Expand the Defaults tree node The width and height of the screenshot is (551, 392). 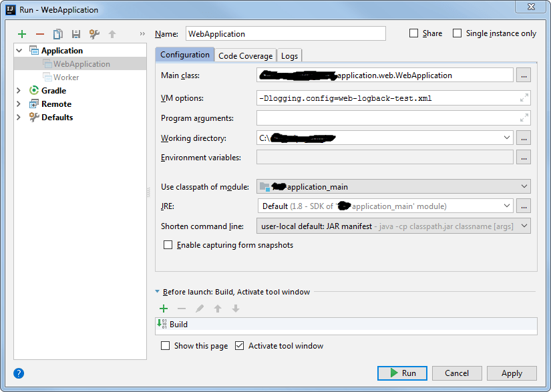pyautogui.click(x=19, y=118)
